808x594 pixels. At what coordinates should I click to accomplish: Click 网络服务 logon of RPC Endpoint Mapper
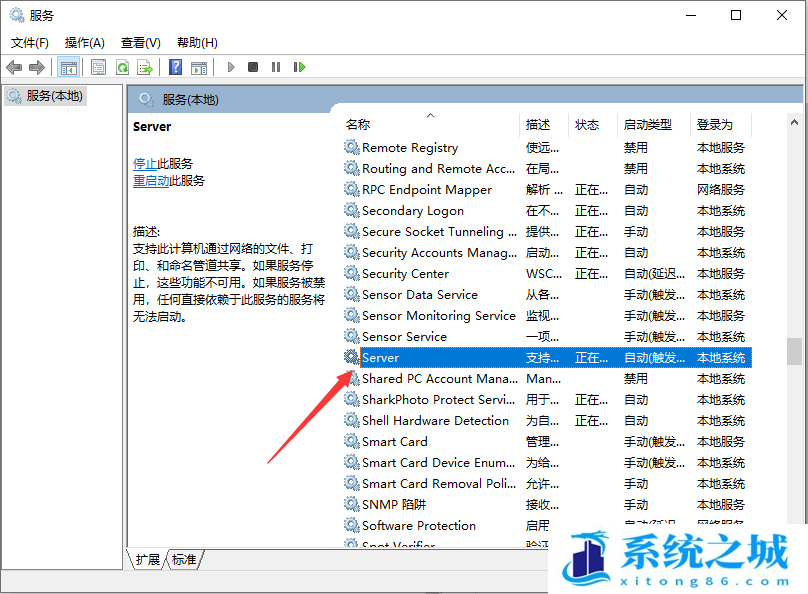(x=720, y=189)
